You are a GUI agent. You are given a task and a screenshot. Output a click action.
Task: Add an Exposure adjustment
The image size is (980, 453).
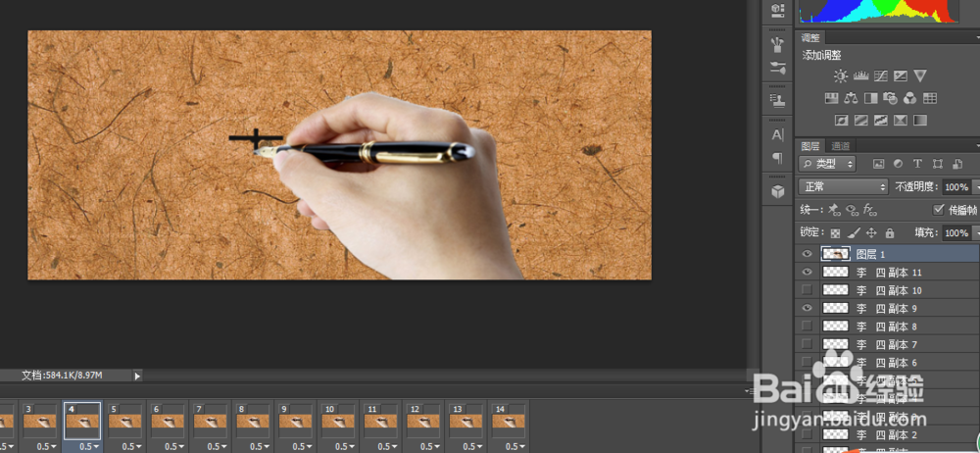(900, 76)
